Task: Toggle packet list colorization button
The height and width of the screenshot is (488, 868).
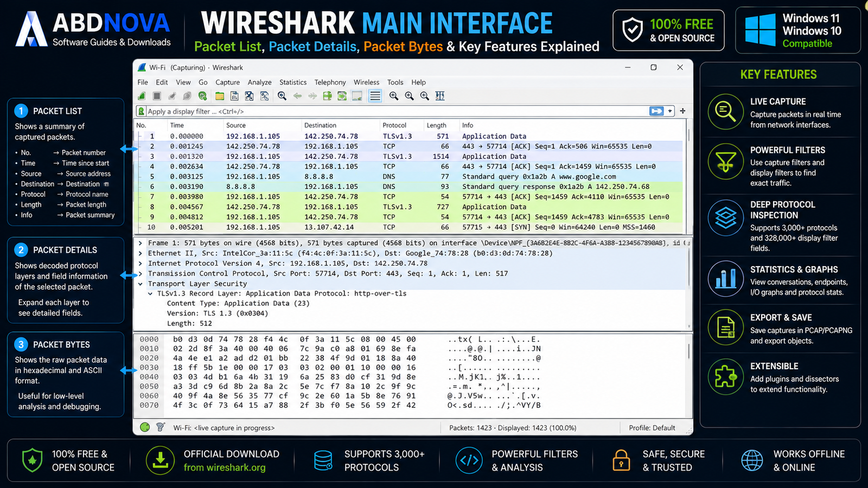Action: click(x=375, y=96)
